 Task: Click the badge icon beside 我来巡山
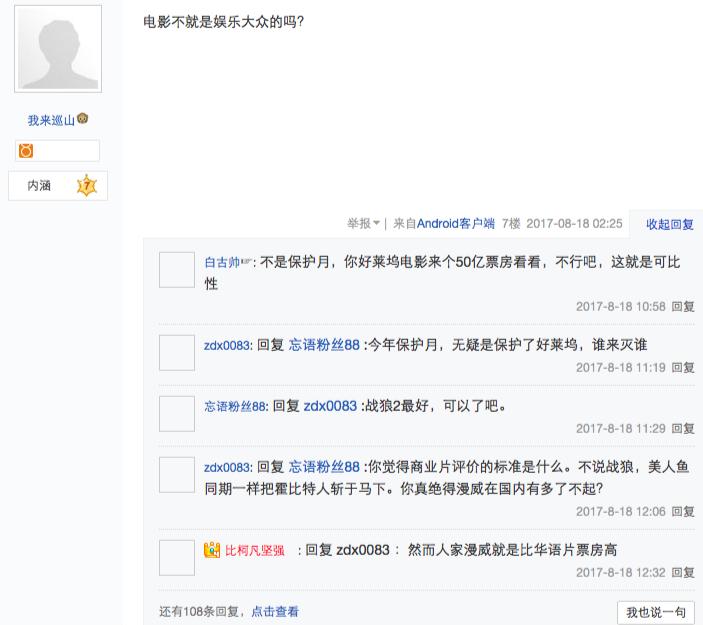(x=83, y=119)
